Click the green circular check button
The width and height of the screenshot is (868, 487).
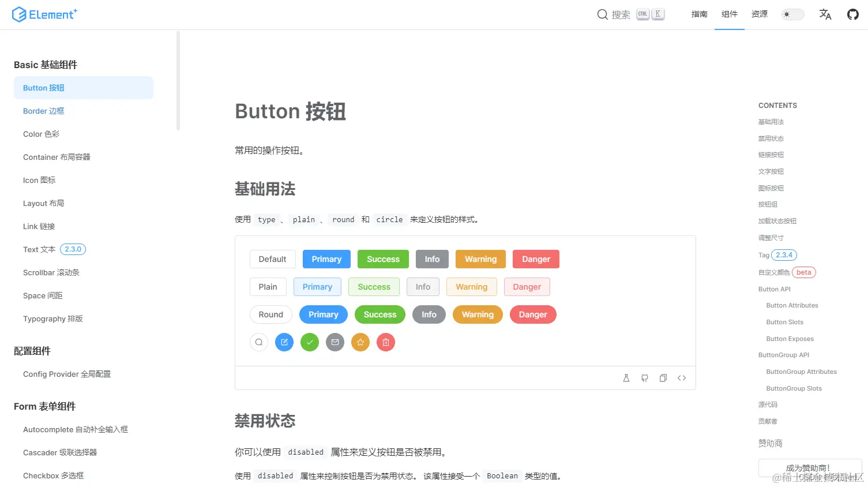[x=309, y=342]
